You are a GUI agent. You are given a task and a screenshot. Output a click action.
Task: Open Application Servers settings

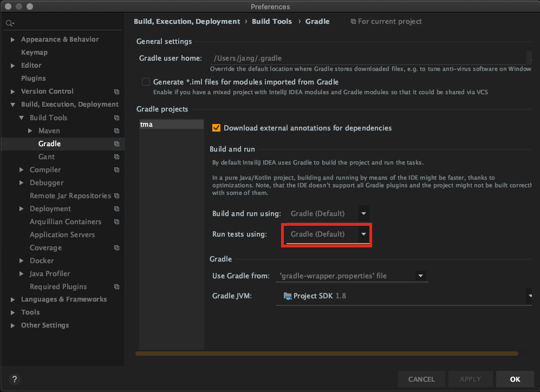(62, 235)
